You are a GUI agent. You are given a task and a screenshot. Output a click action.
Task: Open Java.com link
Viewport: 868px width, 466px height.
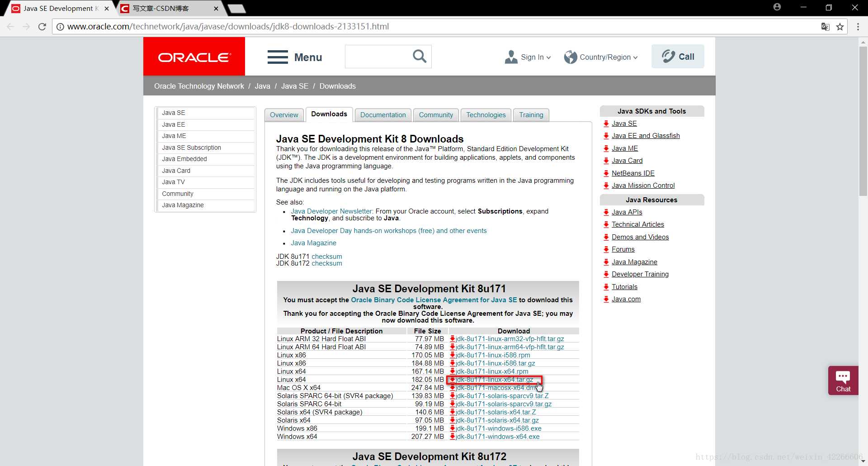tap(626, 299)
